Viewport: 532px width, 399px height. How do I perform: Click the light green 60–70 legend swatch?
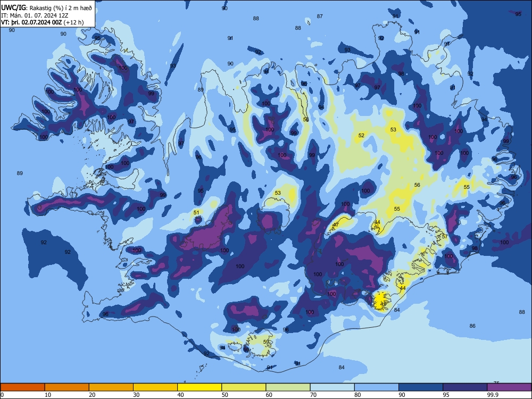pos(288,387)
